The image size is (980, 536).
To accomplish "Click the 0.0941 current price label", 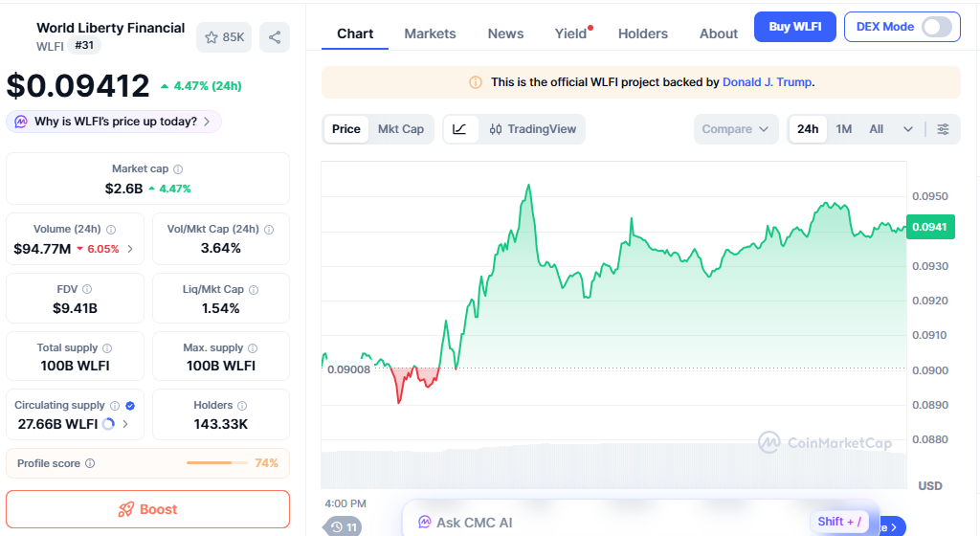I will tap(929, 227).
